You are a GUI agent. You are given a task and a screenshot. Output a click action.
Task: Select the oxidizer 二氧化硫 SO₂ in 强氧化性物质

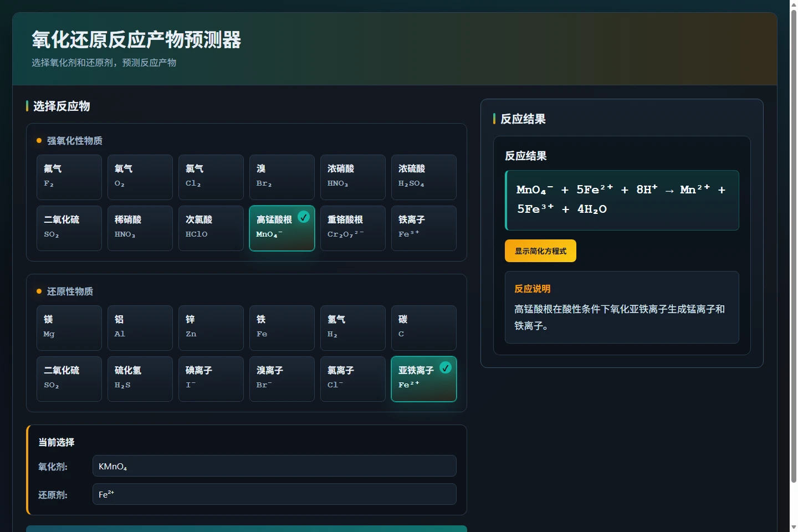[x=69, y=228]
